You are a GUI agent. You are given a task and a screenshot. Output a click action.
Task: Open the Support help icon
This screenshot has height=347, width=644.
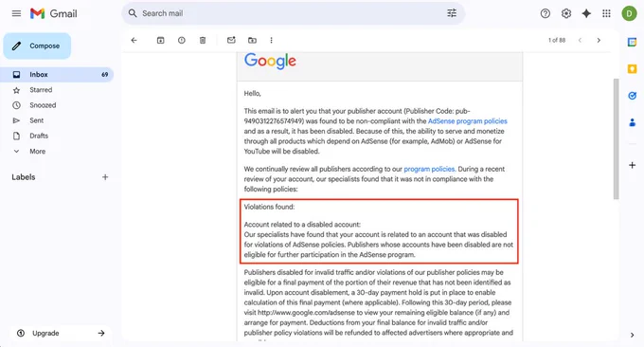point(545,13)
